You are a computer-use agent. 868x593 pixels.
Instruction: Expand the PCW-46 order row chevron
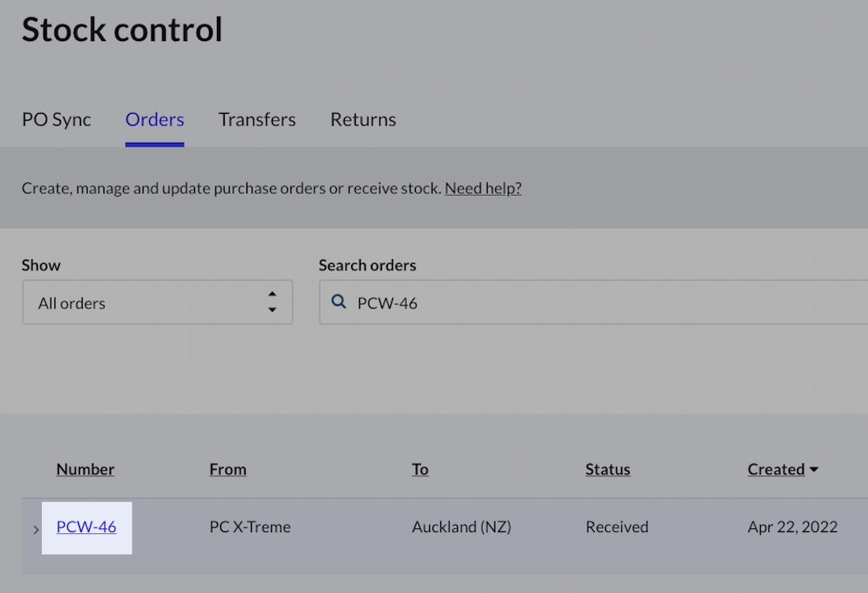pyautogui.click(x=36, y=529)
